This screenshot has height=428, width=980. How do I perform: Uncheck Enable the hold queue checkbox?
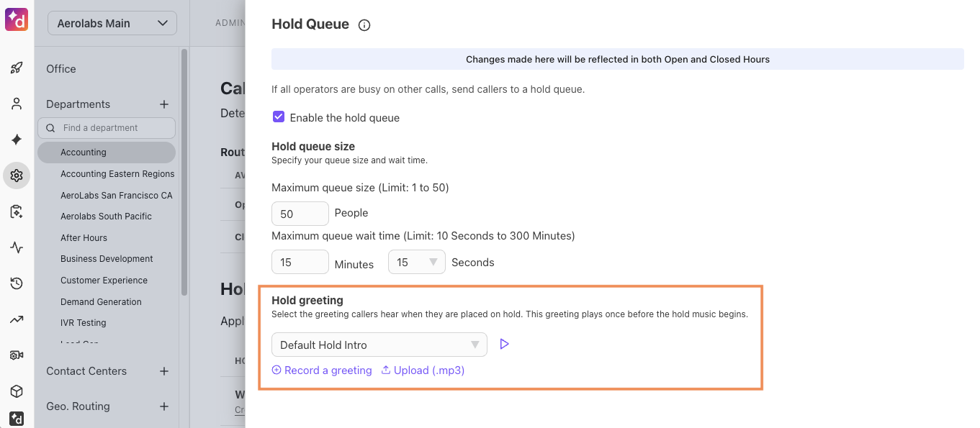[x=279, y=117]
